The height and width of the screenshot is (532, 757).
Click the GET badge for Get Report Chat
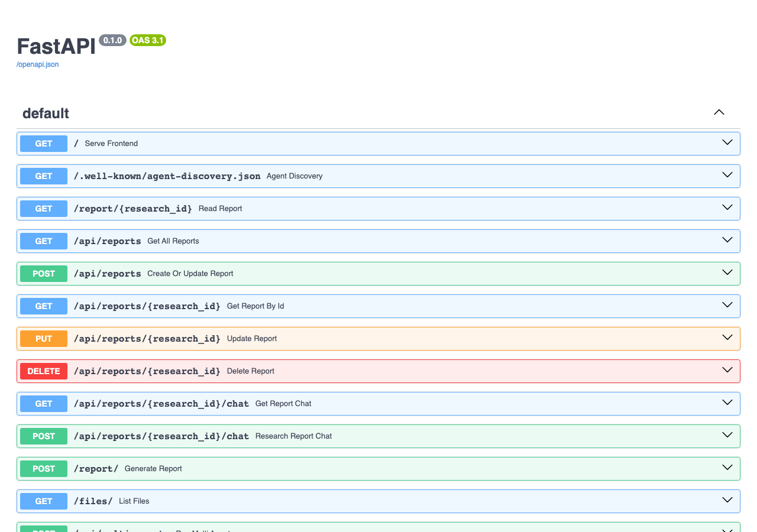pyautogui.click(x=44, y=404)
